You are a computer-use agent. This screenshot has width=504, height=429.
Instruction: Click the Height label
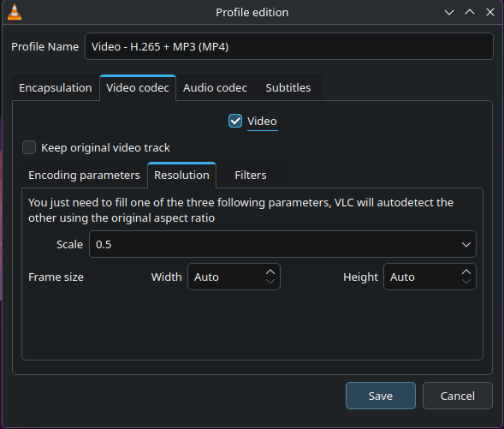(x=360, y=277)
